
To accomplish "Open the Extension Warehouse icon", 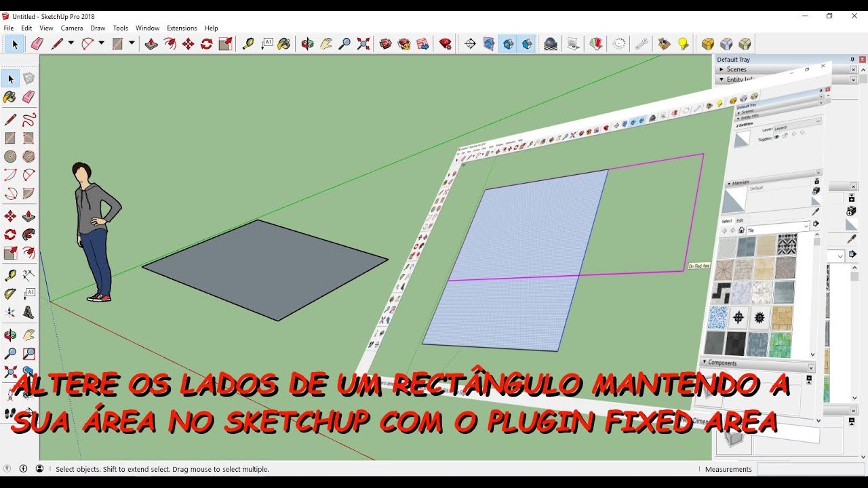I will point(404,44).
